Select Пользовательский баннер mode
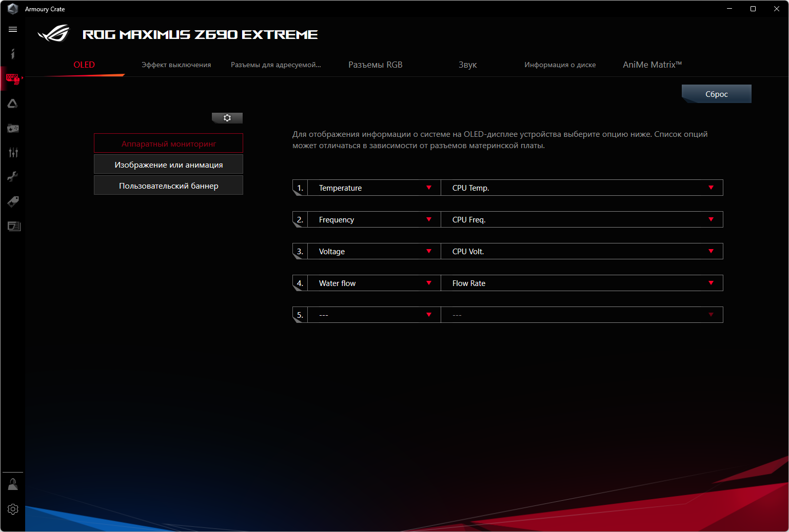Viewport: 789px width, 532px height. tap(168, 186)
